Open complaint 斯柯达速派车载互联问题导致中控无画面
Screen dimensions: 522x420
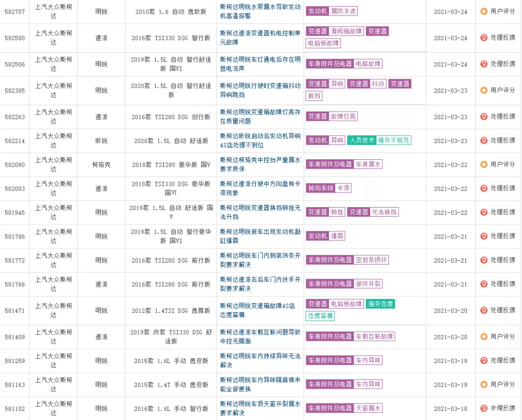coord(260,336)
